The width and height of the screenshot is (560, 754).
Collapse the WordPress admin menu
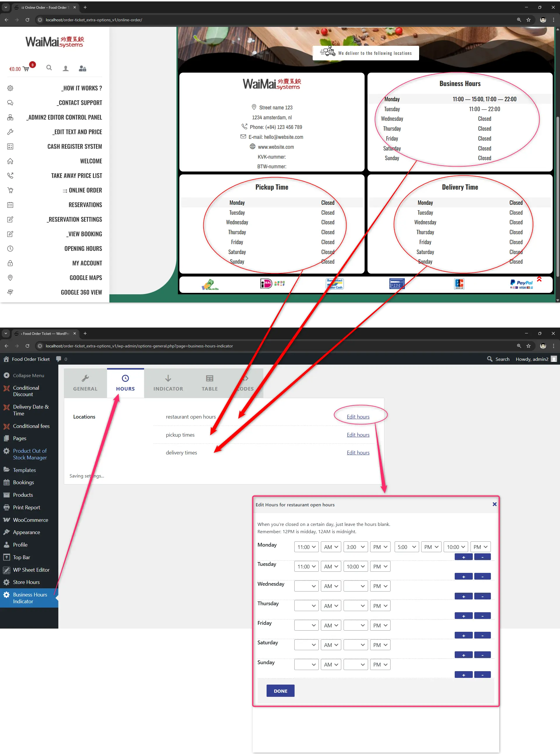pos(29,375)
